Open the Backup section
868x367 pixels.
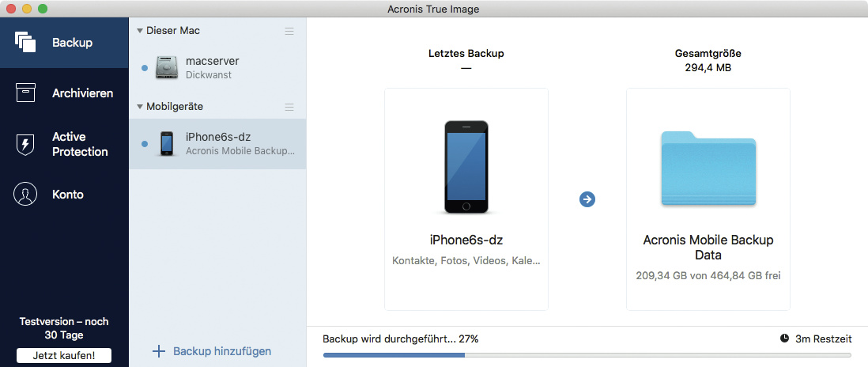pyautogui.click(x=64, y=43)
